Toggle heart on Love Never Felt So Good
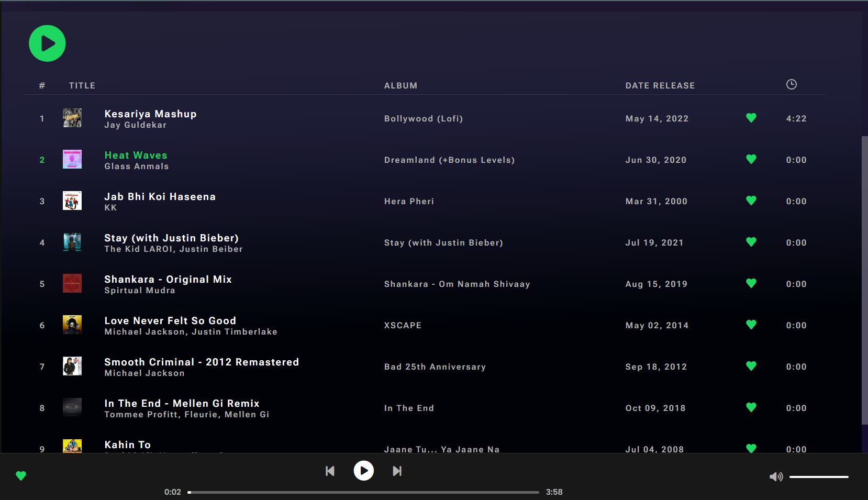Image resolution: width=868 pixels, height=500 pixels. coord(751,325)
